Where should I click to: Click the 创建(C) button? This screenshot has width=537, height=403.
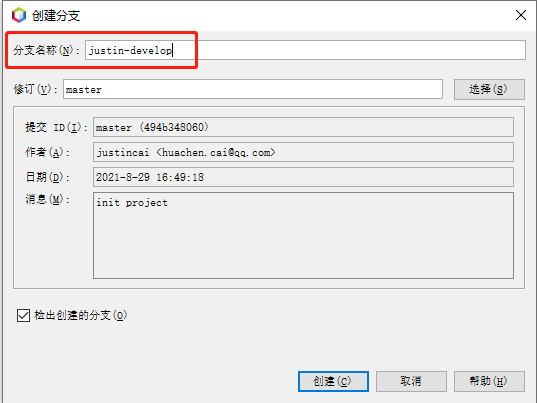coord(333,381)
